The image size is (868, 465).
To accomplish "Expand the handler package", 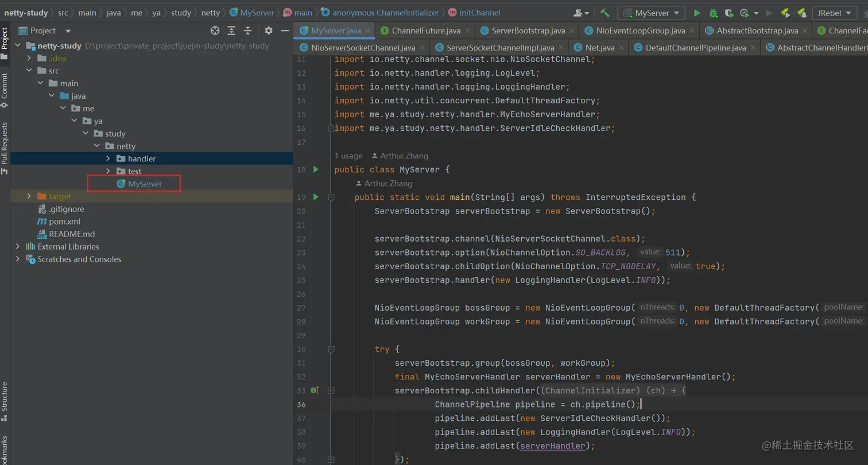I will [108, 158].
